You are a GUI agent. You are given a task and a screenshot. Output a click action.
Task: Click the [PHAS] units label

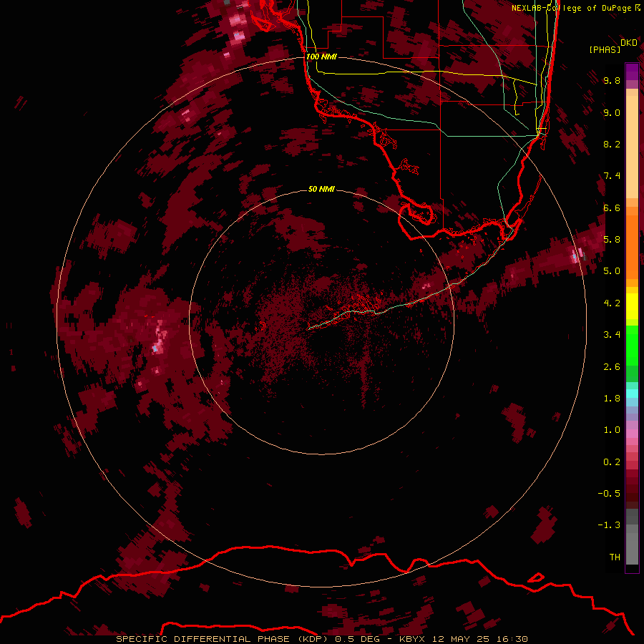pyautogui.click(x=605, y=49)
